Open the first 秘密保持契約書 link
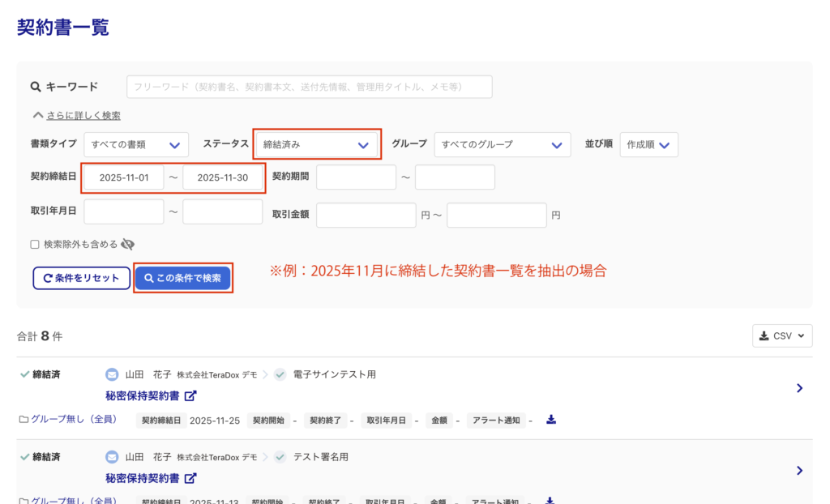The height and width of the screenshot is (504, 830). point(144,396)
